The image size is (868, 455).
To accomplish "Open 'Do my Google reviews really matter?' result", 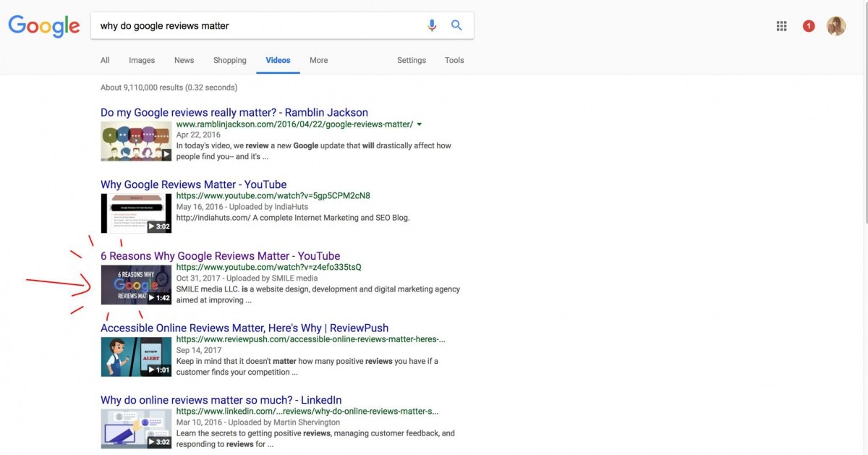I will click(234, 112).
